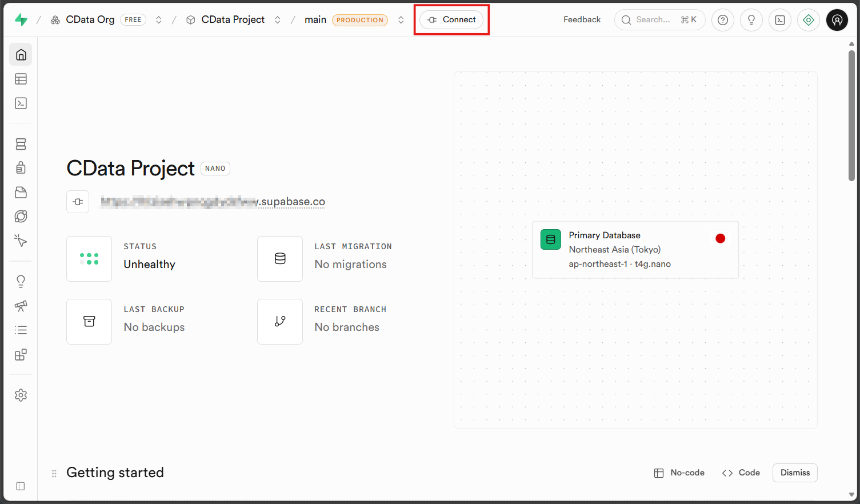This screenshot has height=504, width=860.
Task: Expand the main branch selector
Action: pos(401,19)
